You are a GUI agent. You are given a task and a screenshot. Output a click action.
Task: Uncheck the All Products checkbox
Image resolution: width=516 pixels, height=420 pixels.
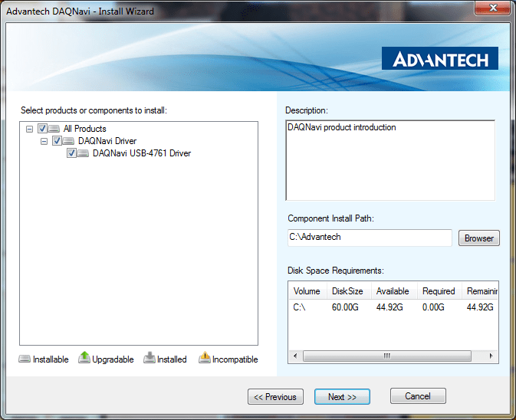42,128
